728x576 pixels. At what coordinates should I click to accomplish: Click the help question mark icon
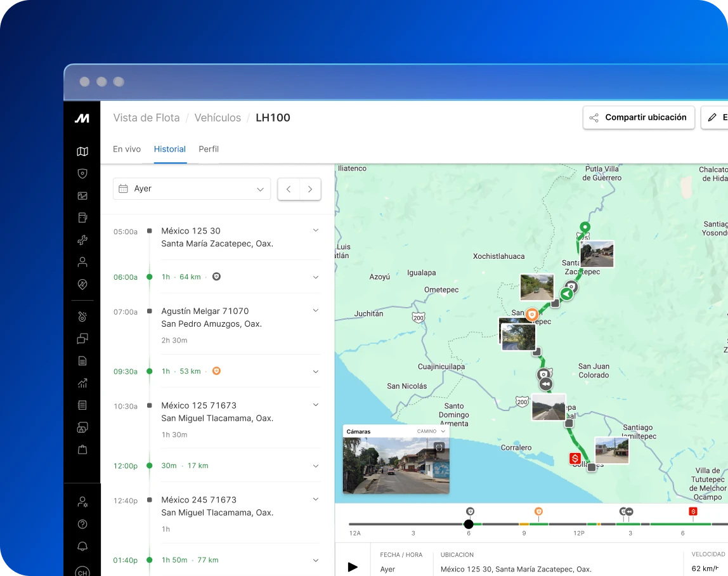(x=82, y=524)
